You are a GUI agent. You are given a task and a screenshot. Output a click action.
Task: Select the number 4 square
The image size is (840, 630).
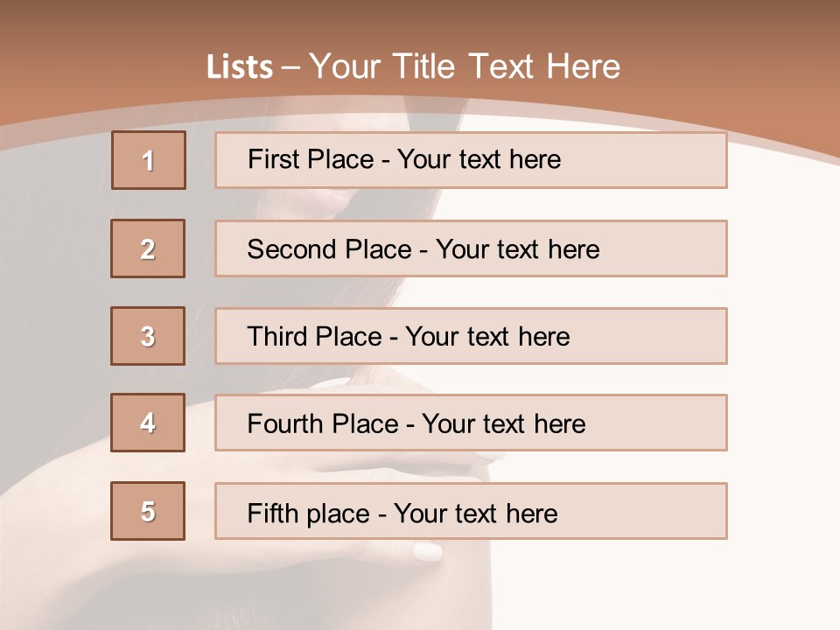coord(148,423)
